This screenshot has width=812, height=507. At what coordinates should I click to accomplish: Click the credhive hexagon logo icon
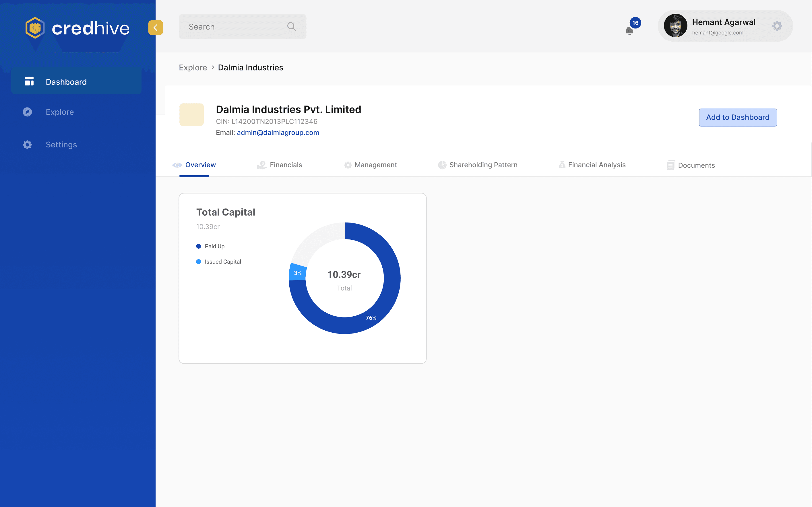[35, 28]
